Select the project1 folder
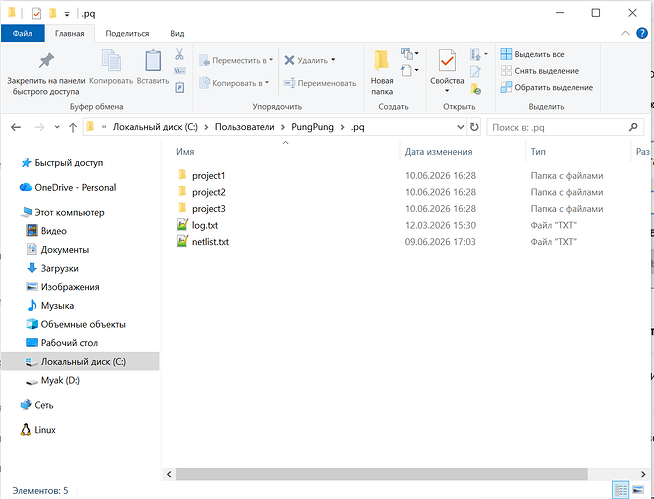The image size is (654, 499). click(201, 176)
